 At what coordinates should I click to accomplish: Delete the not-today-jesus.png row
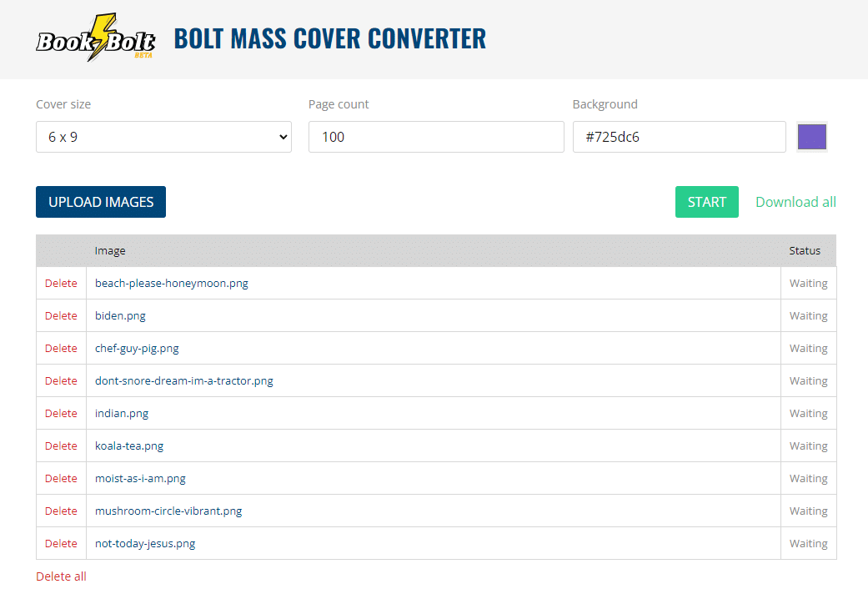(x=61, y=544)
